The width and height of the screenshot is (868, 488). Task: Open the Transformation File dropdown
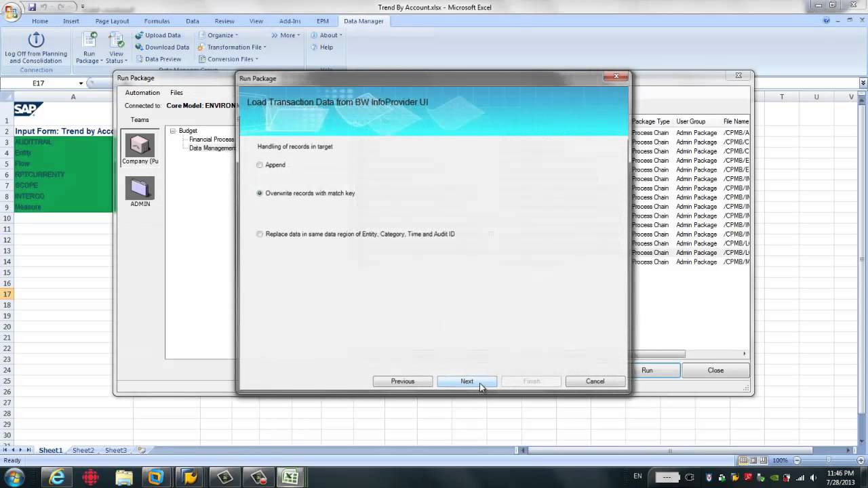(231, 47)
